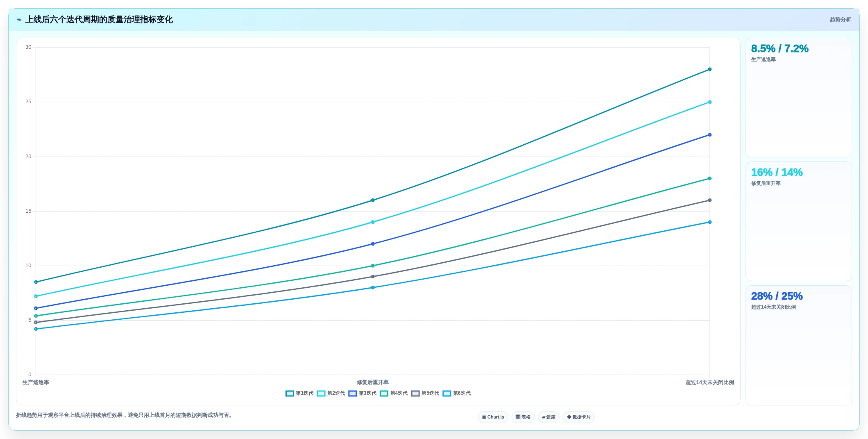Click the 第4迭代 point on 修复后重开率
This screenshot has width=868, height=439.
click(x=373, y=266)
